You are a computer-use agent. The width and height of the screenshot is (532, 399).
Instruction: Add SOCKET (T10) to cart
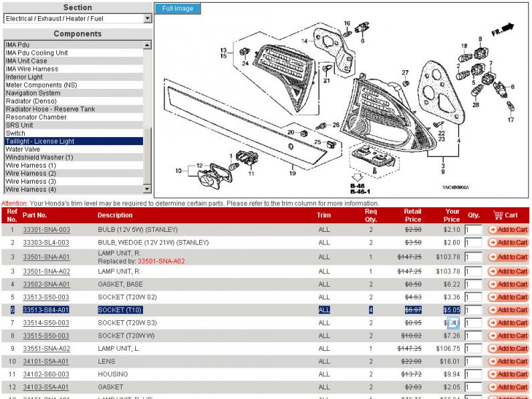[x=508, y=309]
